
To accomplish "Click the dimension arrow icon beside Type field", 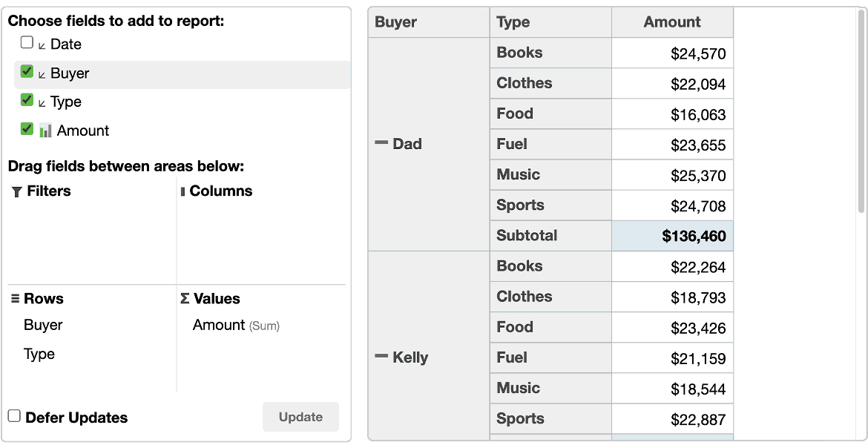I will point(42,103).
